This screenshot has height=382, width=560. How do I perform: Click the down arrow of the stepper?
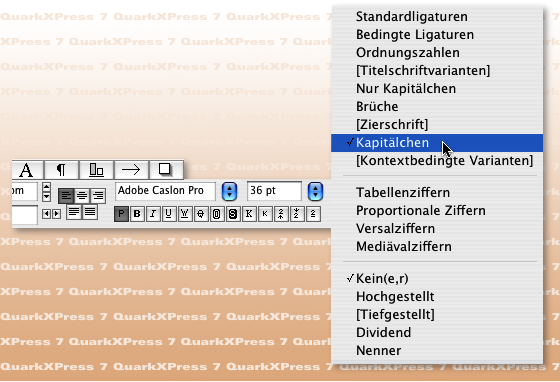click(46, 197)
